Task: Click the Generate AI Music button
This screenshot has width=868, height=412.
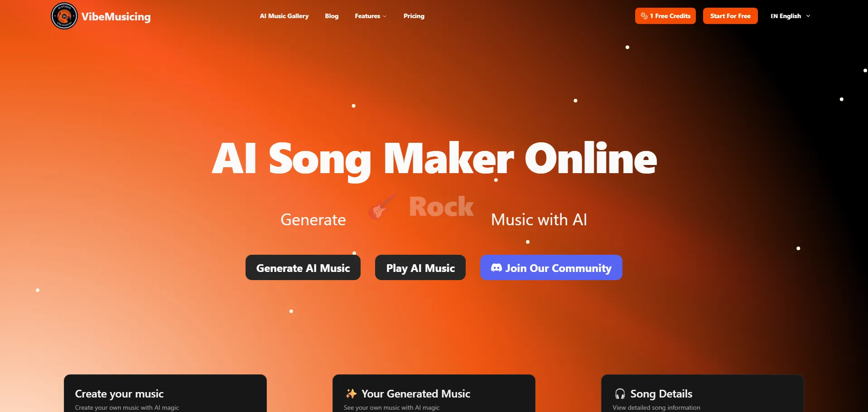Action: [x=303, y=267]
